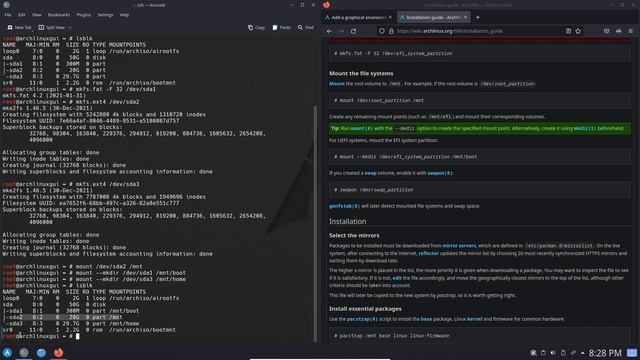Screen dimensions: 640x360
Task: Click the first system tray icon
Action: pos(533,353)
